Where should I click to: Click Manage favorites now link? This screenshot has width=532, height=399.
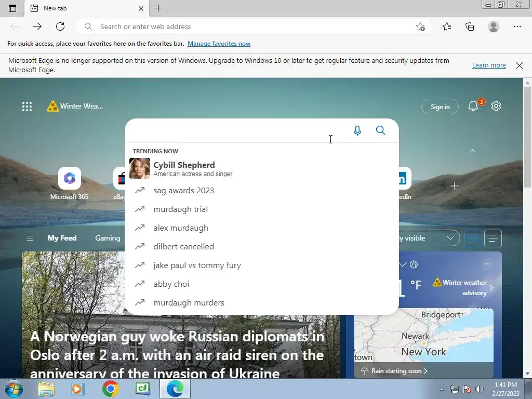pos(219,44)
